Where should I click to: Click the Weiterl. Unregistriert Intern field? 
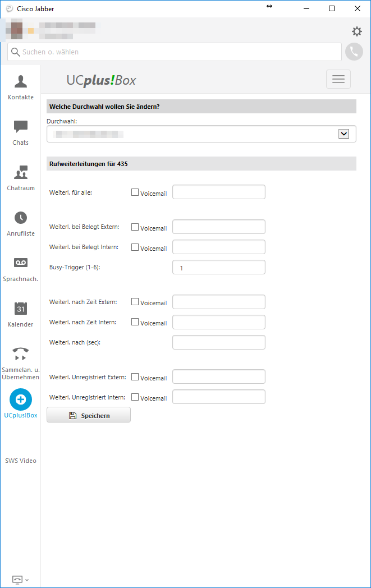[219, 397]
